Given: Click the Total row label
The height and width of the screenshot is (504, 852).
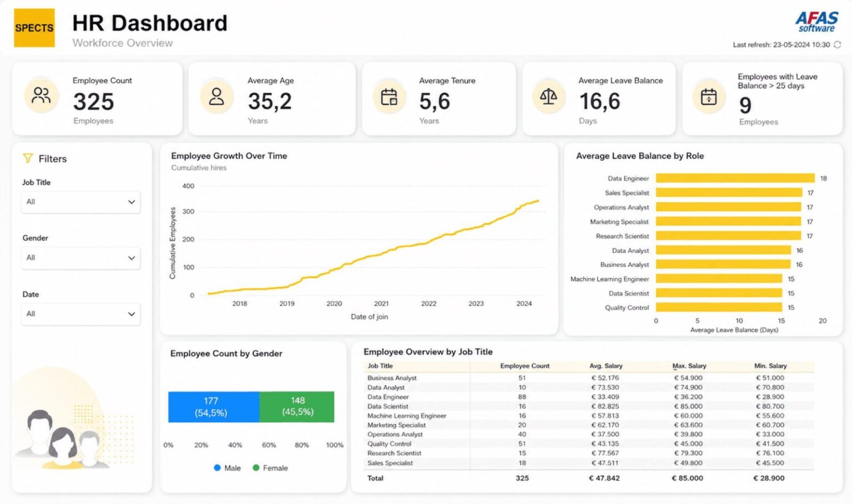Looking at the screenshot, I should (375, 478).
